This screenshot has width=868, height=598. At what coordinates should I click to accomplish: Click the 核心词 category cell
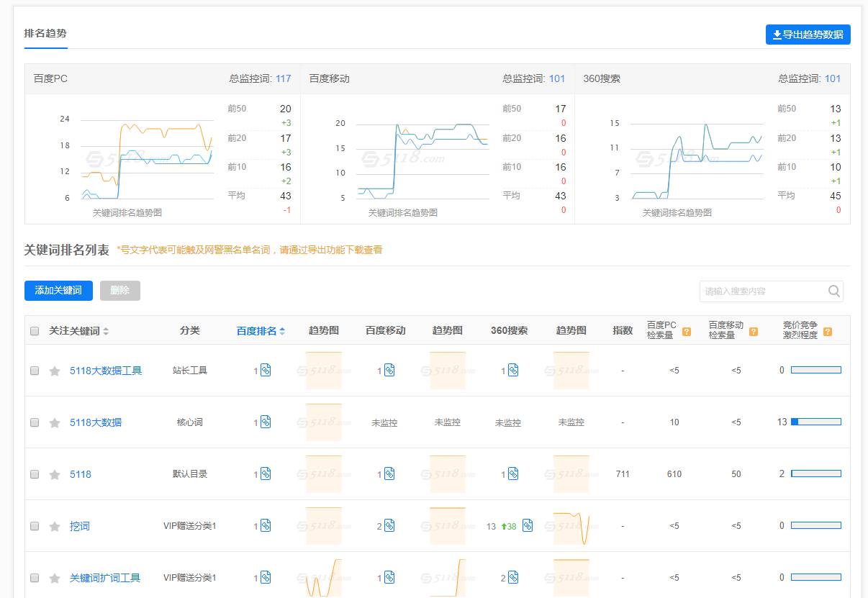coord(190,422)
